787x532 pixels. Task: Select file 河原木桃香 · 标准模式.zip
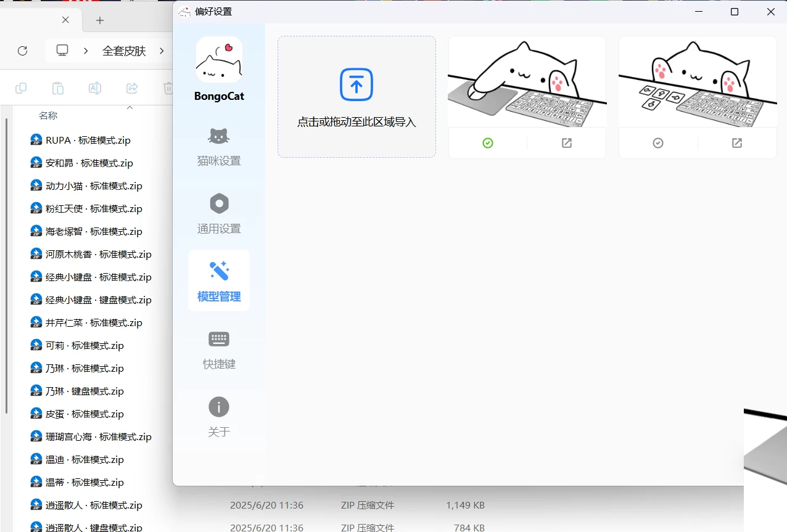99,254
